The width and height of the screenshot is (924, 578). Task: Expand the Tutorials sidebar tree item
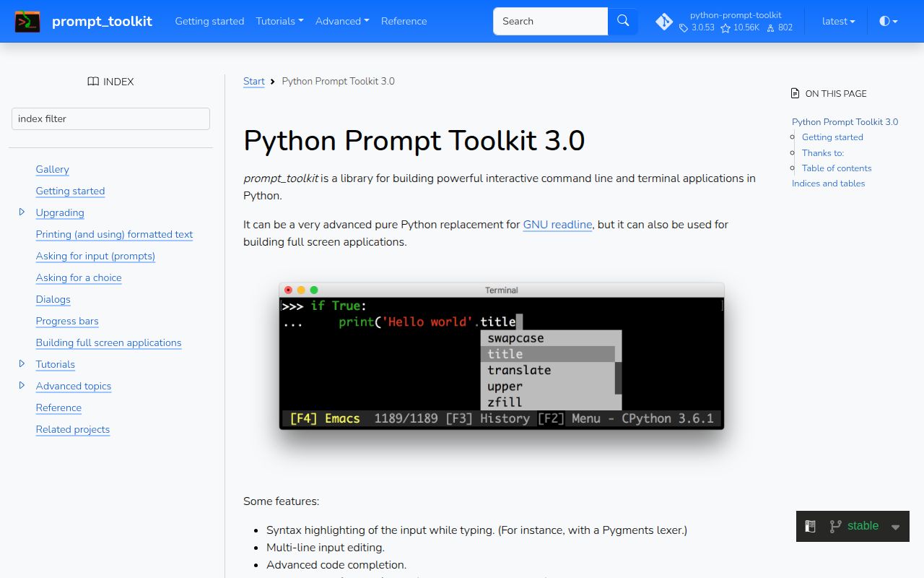[22, 364]
